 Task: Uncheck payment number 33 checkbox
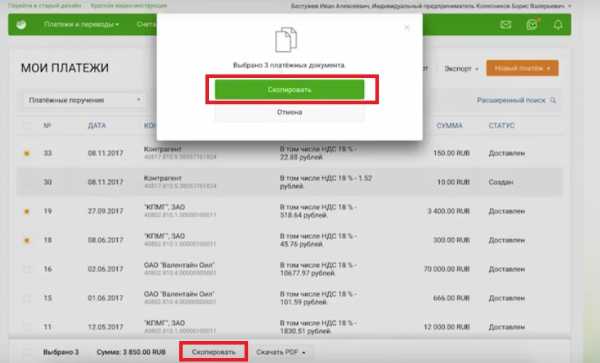27,153
